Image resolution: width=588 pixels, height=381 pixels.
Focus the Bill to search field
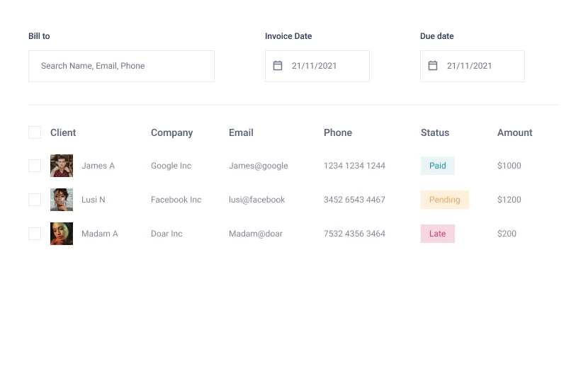click(x=121, y=66)
